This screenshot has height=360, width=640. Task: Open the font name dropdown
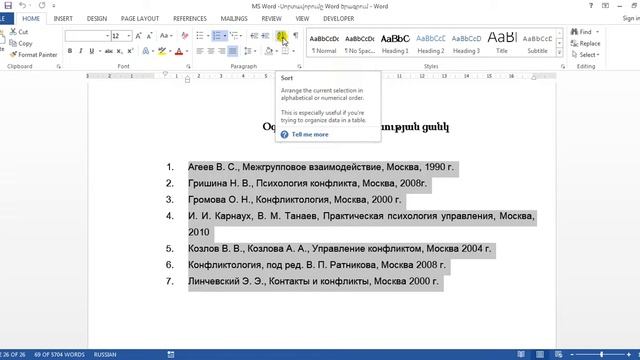(x=107, y=36)
